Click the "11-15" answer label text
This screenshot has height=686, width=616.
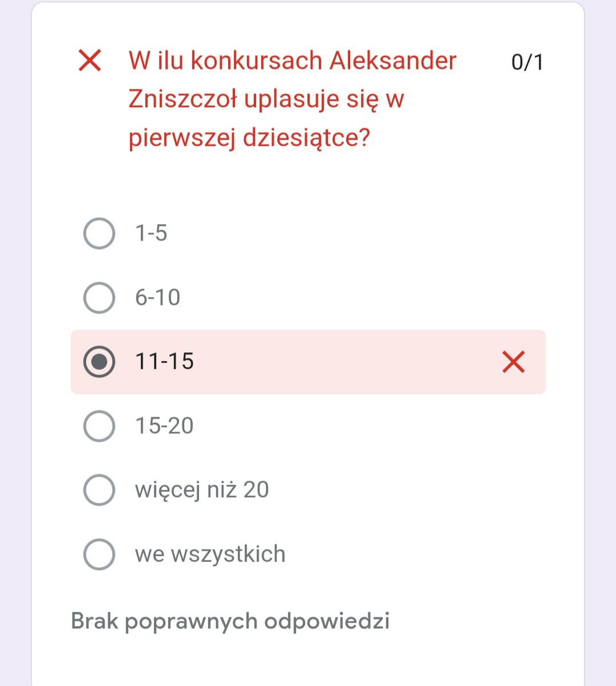[164, 362]
